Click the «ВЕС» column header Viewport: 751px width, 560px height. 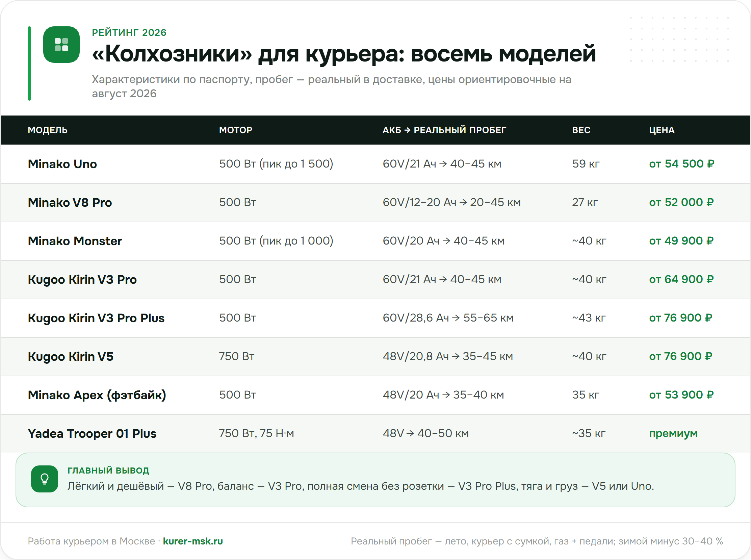click(581, 130)
